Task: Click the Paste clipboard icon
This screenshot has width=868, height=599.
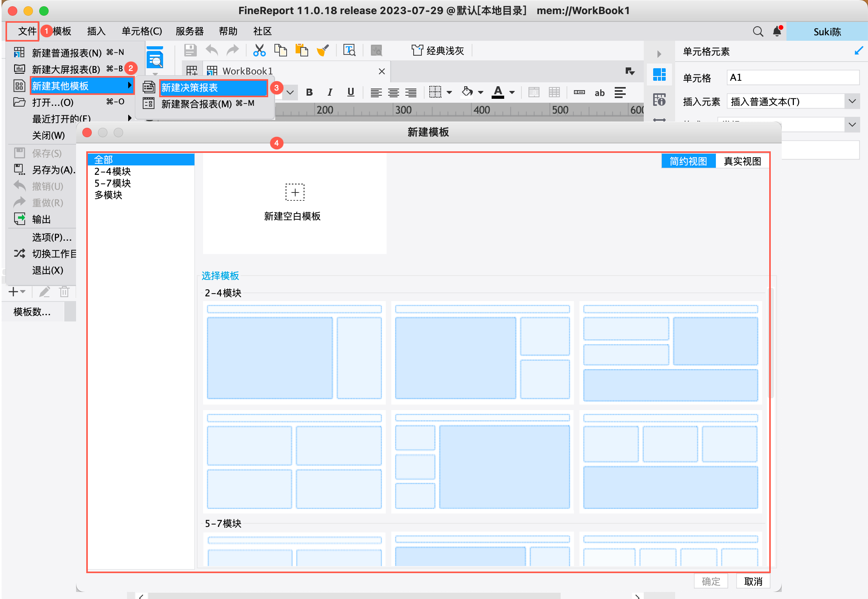Action: pos(301,51)
